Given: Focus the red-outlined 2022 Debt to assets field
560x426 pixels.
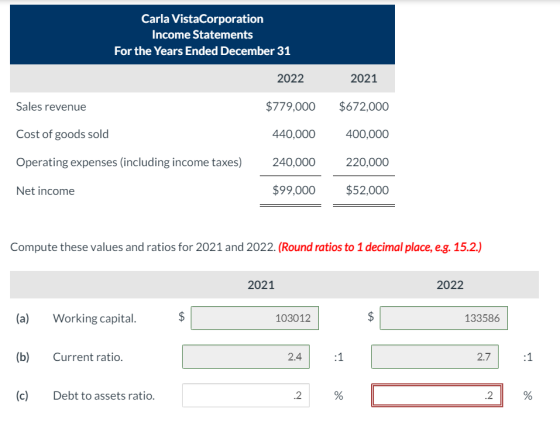Looking at the screenshot, I should [x=437, y=395].
